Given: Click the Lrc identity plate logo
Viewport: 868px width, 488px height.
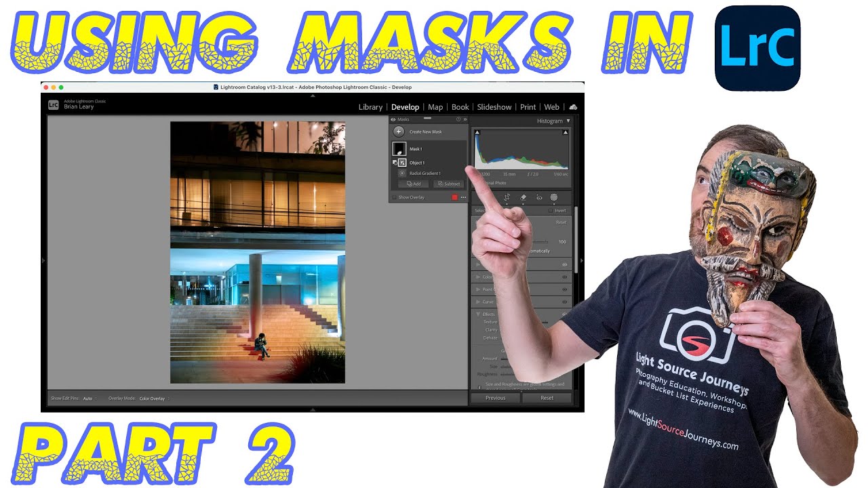Looking at the screenshot, I should click(54, 104).
